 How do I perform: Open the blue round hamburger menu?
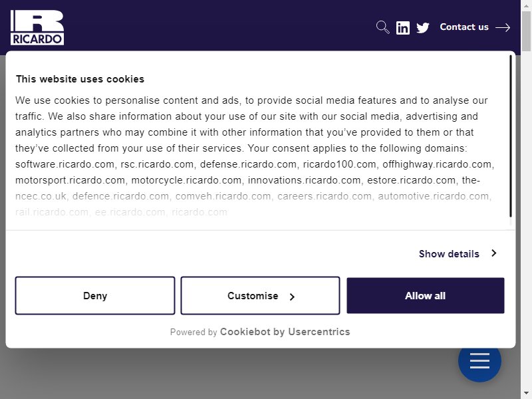click(x=479, y=360)
